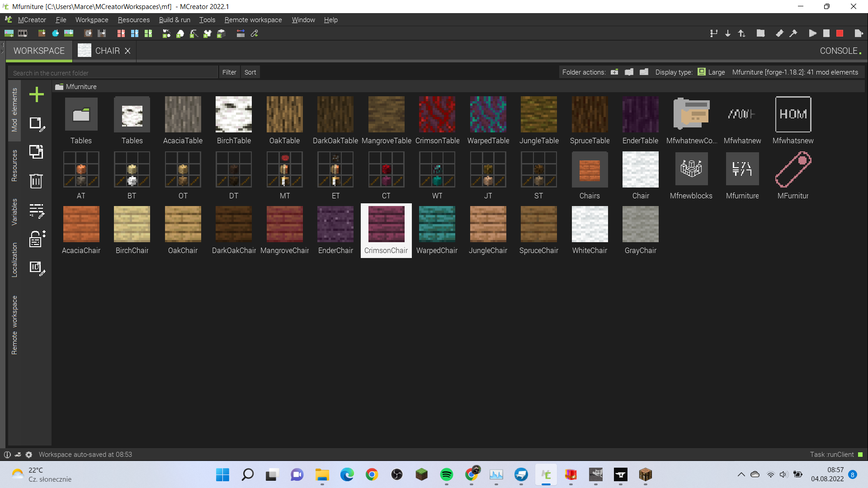Open the Build & run menu
The image size is (868, 488).
tap(175, 20)
